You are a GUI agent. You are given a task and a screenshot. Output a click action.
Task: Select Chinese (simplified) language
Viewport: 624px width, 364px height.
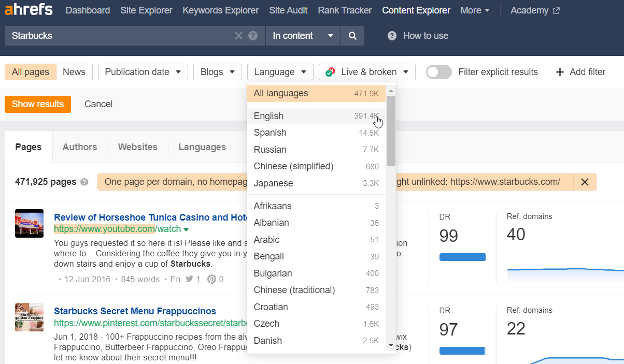(x=317, y=166)
